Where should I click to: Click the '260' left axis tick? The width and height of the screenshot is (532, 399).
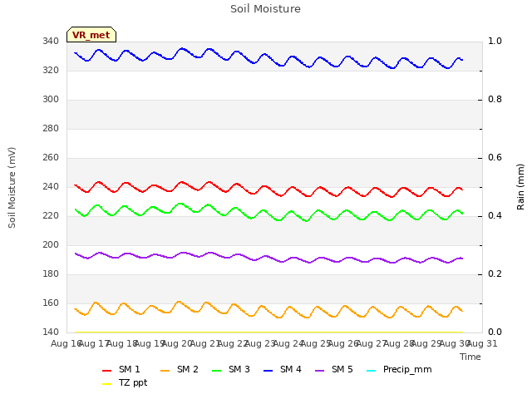click(51, 157)
